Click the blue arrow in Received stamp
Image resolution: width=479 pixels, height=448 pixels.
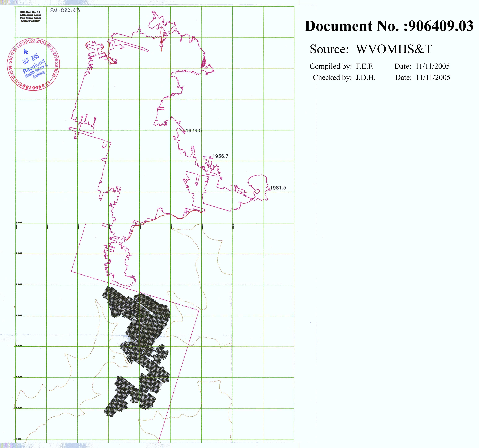click(26, 52)
